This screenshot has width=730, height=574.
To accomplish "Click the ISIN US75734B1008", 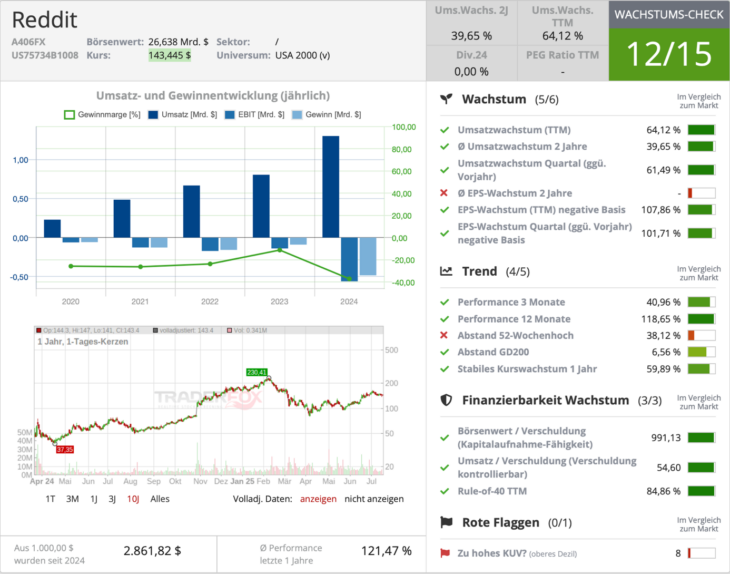I will pyautogui.click(x=45, y=55).
